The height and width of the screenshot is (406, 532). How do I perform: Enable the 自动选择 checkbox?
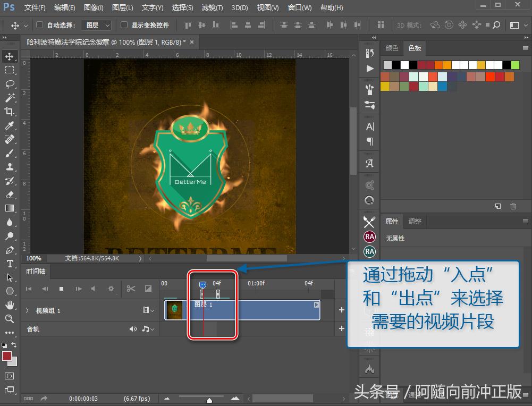pos(40,25)
